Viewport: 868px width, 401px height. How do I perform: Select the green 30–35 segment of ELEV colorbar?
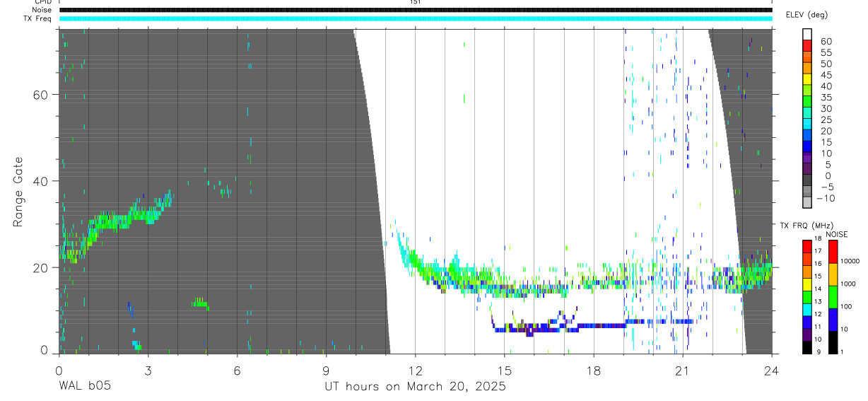(x=807, y=103)
